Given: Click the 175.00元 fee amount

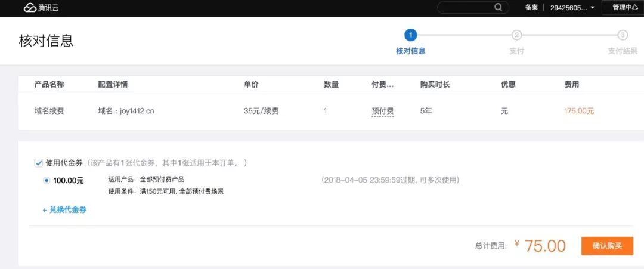Looking at the screenshot, I should (579, 111).
